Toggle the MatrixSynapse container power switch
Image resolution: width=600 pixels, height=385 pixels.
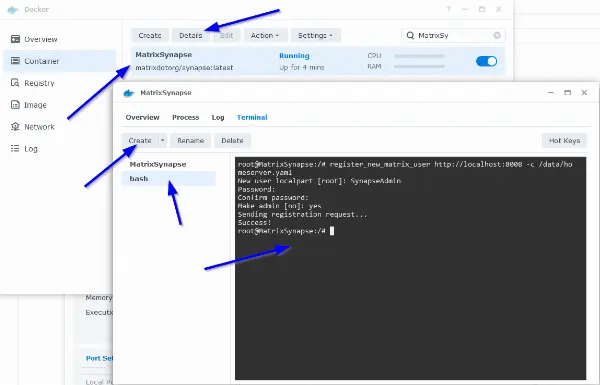click(486, 61)
